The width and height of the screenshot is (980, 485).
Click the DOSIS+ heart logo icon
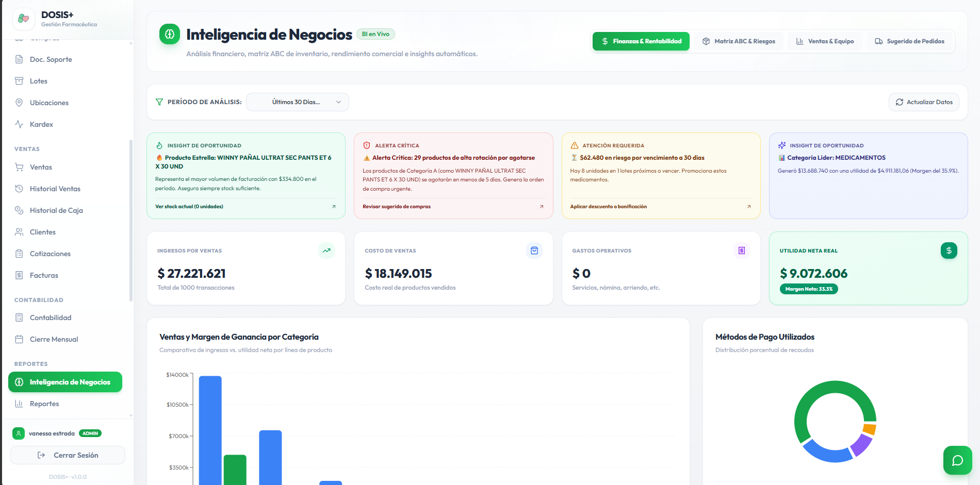tap(23, 19)
